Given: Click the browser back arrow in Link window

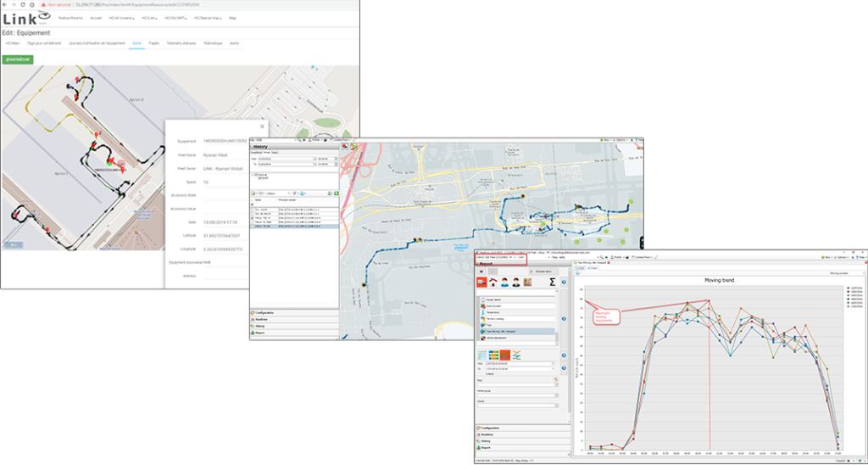Looking at the screenshot, I should 4,4.
